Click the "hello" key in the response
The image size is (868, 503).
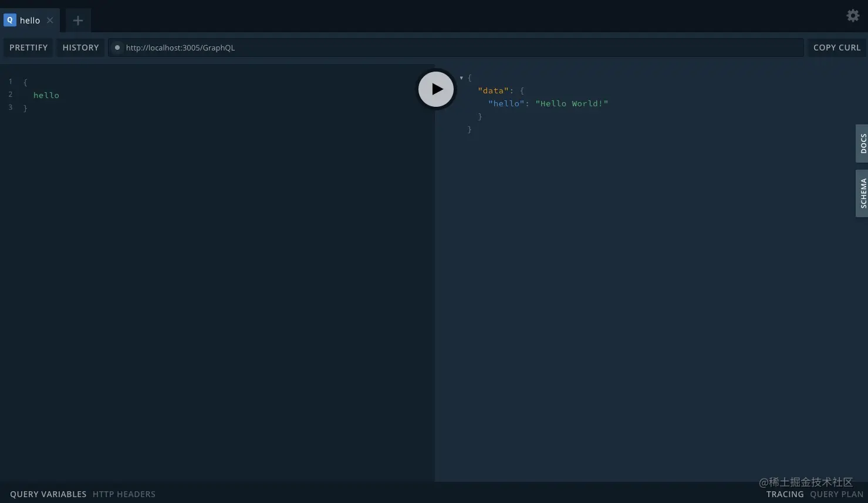(506, 103)
